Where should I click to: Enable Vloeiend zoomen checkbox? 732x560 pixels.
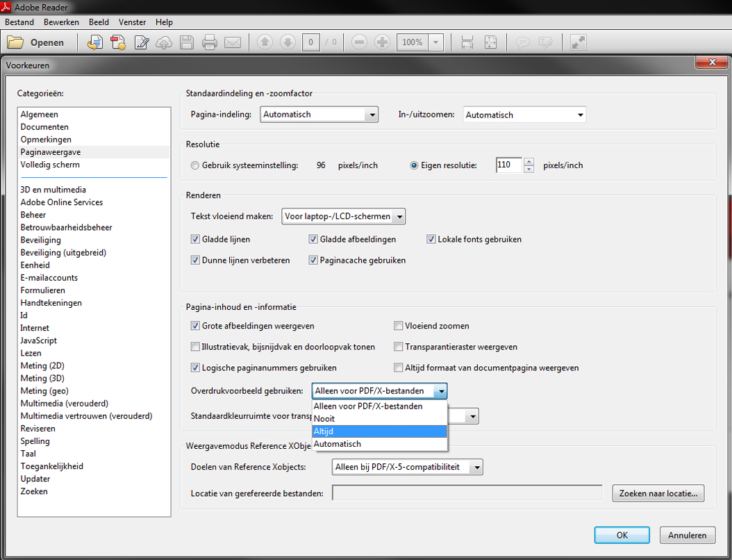(x=398, y=326)
